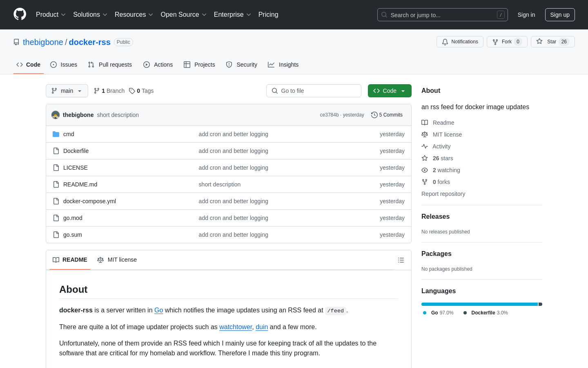Switch to the Issues tab
The image size is (588, 368).
(x=64, y=65)
